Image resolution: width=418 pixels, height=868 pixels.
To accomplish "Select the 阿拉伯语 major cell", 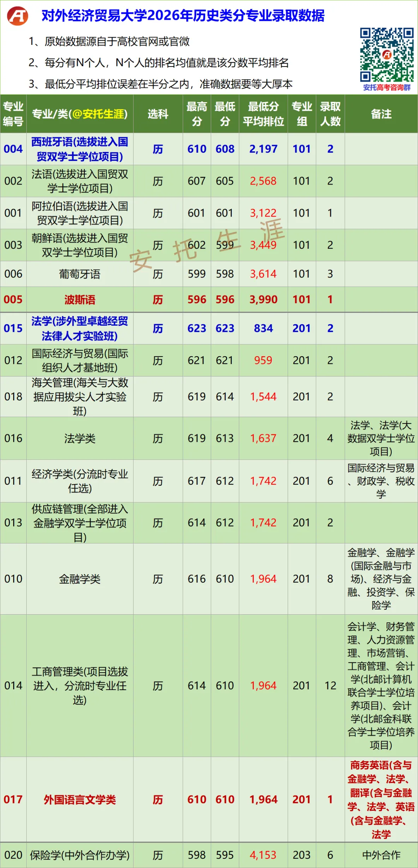I will click(80, 213).
